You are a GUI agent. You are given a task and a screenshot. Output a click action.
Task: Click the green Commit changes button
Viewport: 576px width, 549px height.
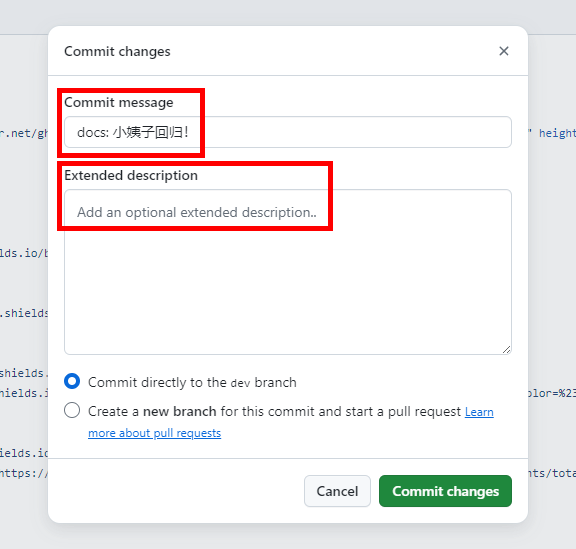[x=445, y=491]
